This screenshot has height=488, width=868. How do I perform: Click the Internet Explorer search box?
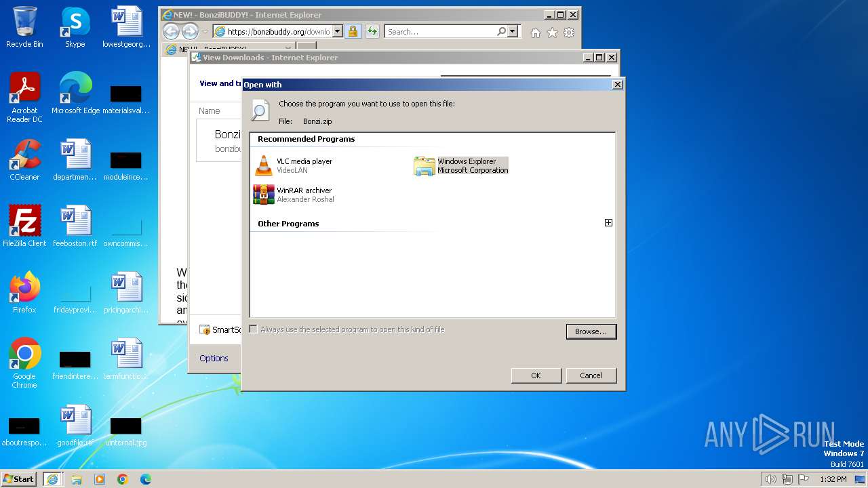tap(441, 32)
